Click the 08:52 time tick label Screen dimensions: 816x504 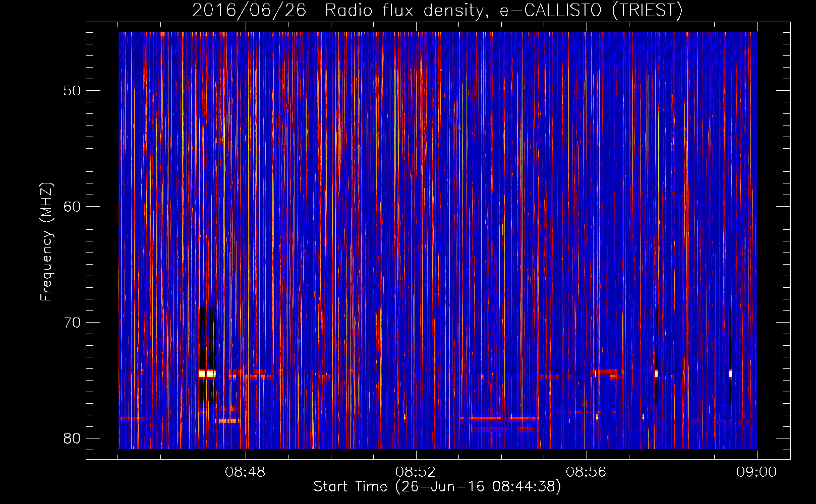point(416,472)
